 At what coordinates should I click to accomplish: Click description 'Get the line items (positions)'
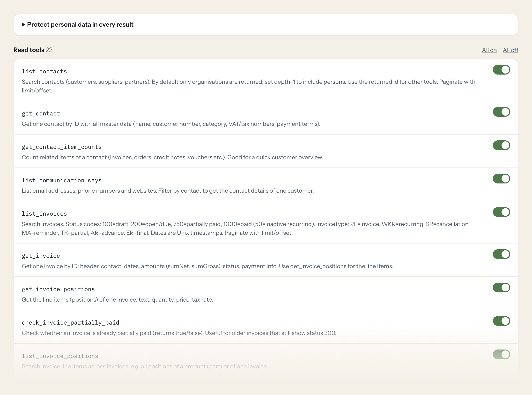(x=117, y=300)
